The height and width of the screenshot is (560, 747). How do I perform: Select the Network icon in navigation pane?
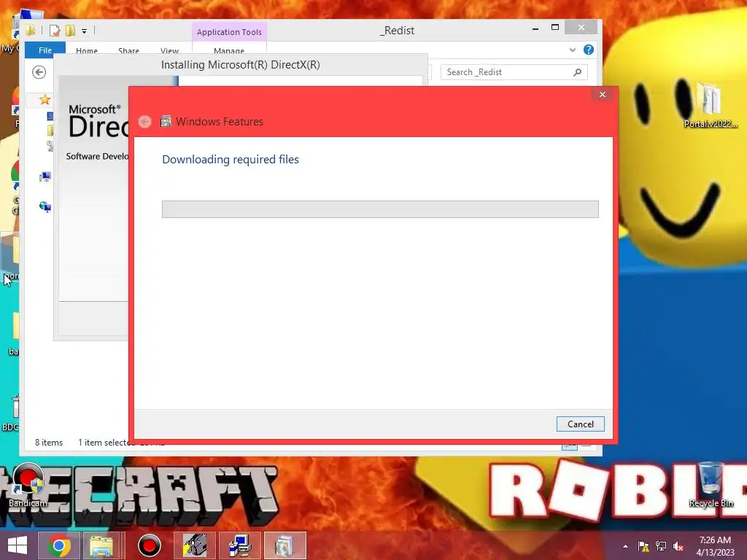[45, 206]
